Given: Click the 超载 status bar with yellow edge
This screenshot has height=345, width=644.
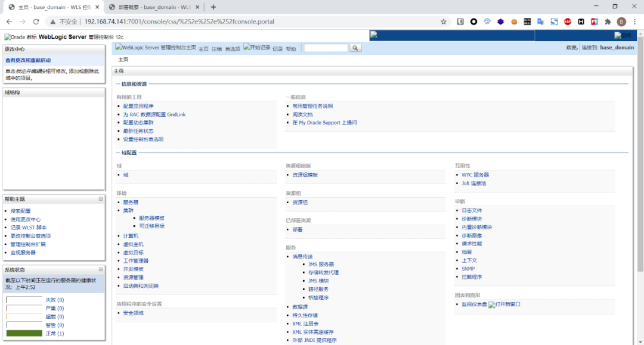Looking at the screenshot, I should (x=24, y=316).
